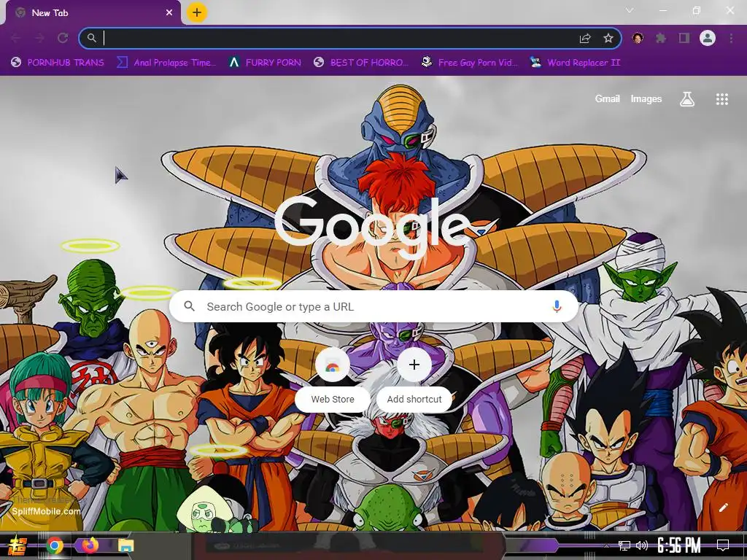Image resolution: width=747 pixels, height=560 pixels.
Task: Open the Windows Start button
Action: click(18, 545)
